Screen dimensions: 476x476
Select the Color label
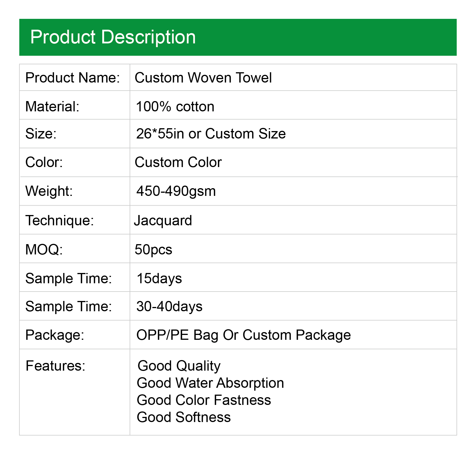coord(44,162)
